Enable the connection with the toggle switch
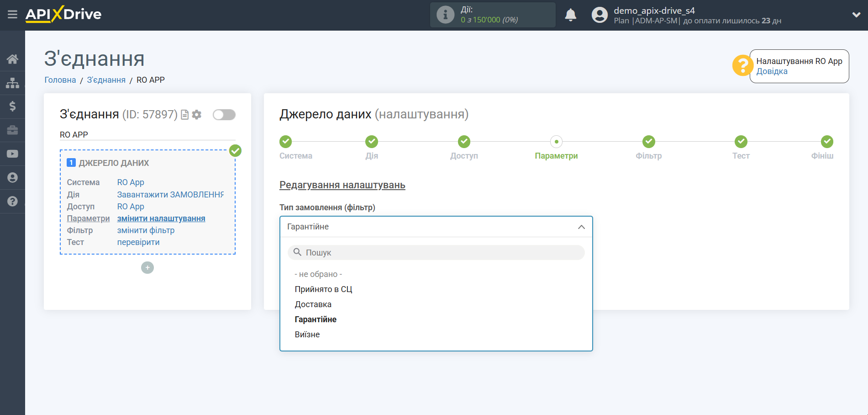The height and width of the screenshot is (415, 868). pyautogui.click(x=224, y=115)
